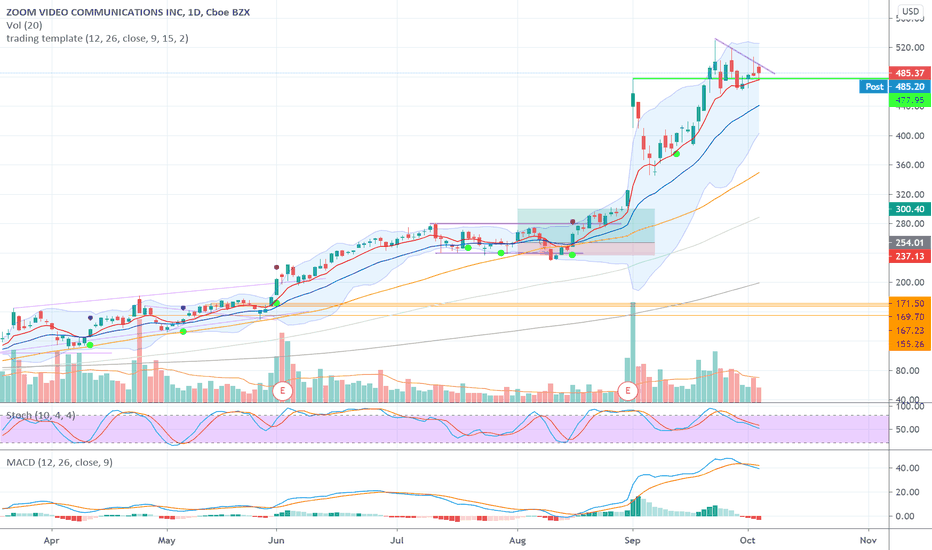Click the Oct label on time axis
Viewport: 932px width, 550px height.
click(x=747, y=540)
